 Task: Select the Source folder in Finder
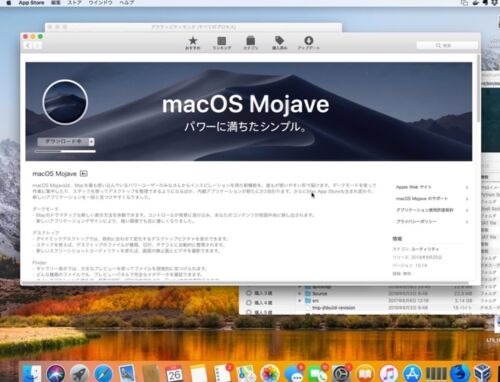tap(320, 294)
